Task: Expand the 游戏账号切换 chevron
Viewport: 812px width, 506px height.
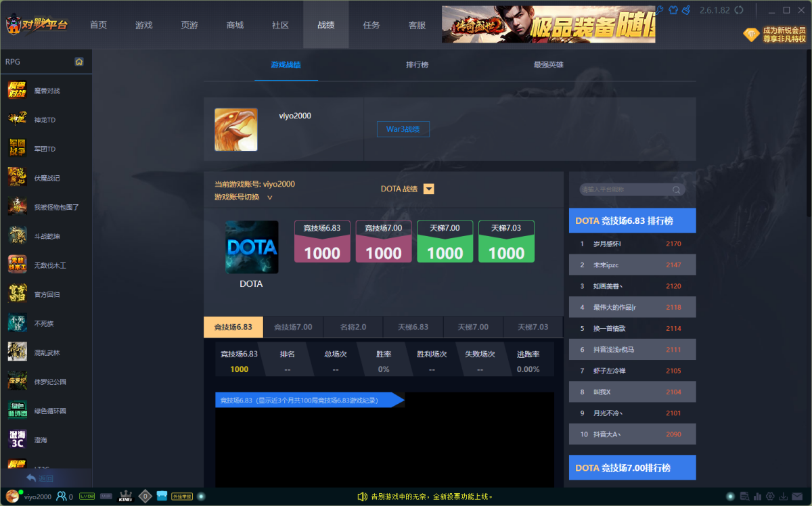Action: [x=269, y=198]
